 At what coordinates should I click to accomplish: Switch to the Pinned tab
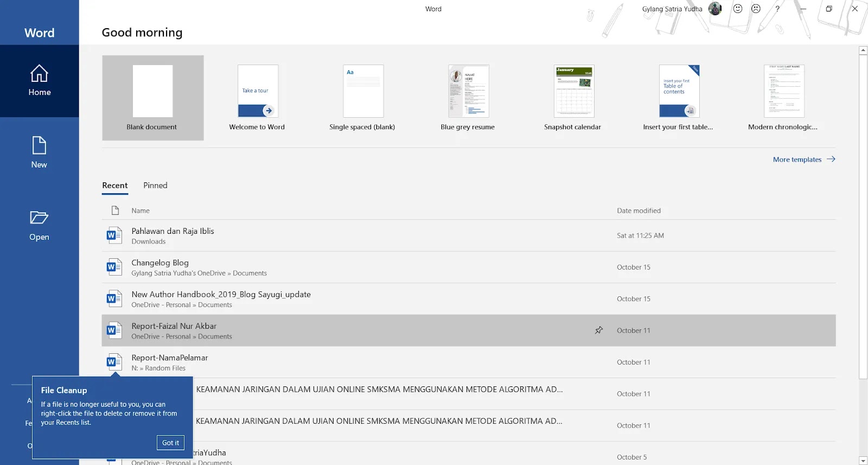point(155,186)
